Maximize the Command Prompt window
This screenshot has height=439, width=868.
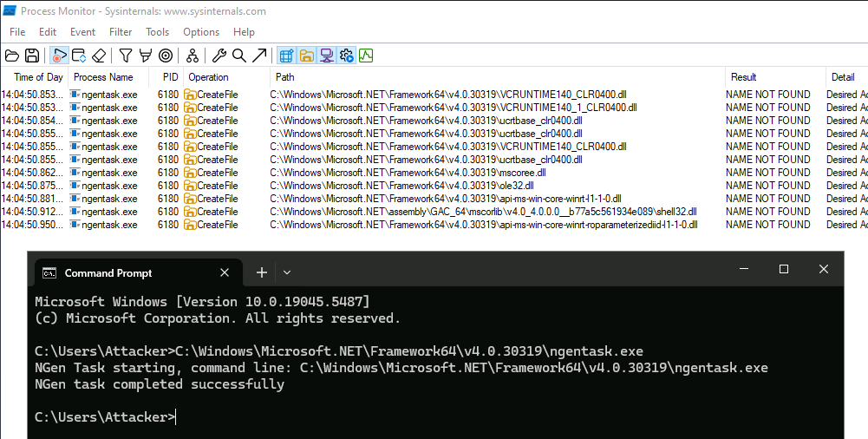783,269
